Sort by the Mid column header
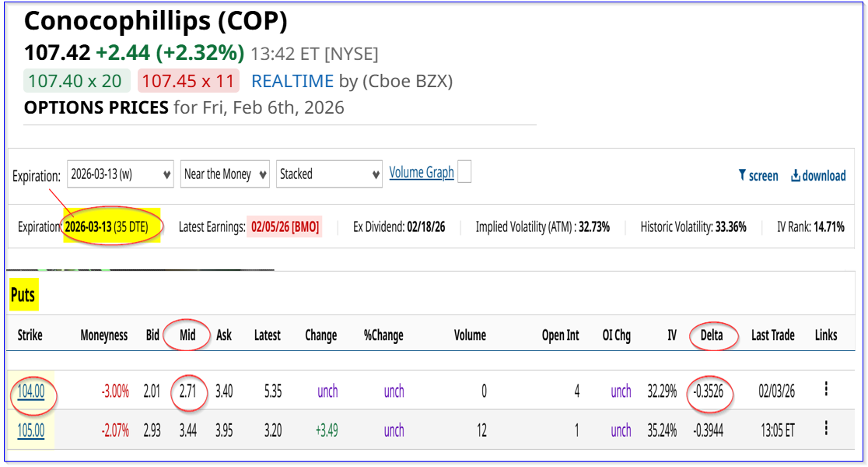868x467 pixels. click(x=188, y=335)
